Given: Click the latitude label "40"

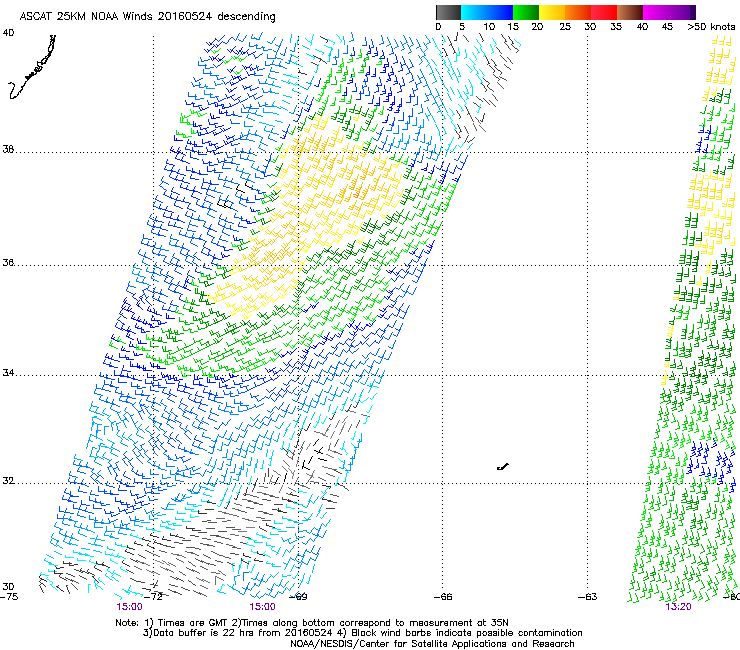Looking at the screenshot, I should (x=8, y=33).
